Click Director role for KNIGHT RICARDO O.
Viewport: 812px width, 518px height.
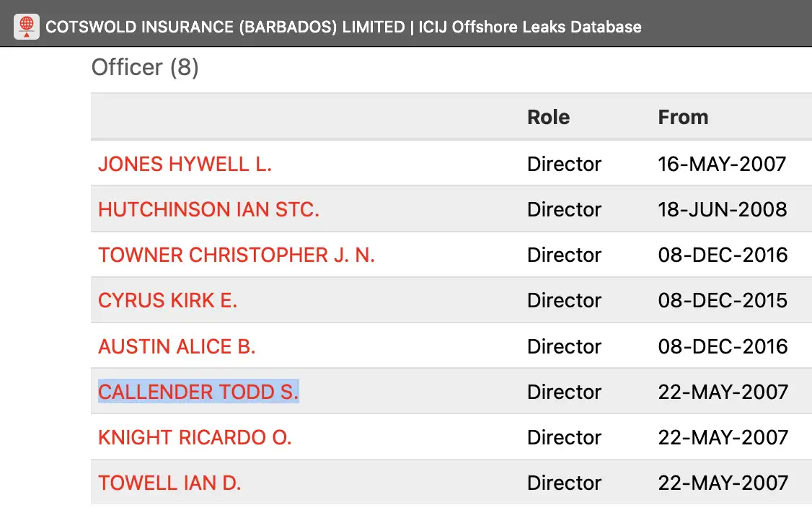(x=564, y=437)
